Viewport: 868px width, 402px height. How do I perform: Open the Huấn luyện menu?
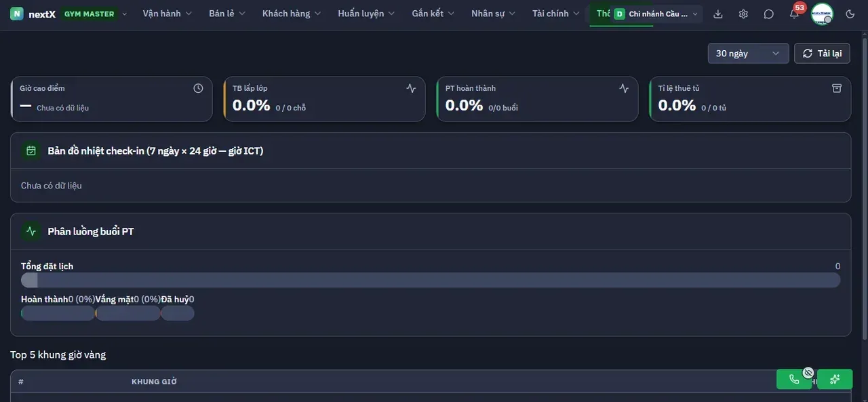[x=366, y=14]
